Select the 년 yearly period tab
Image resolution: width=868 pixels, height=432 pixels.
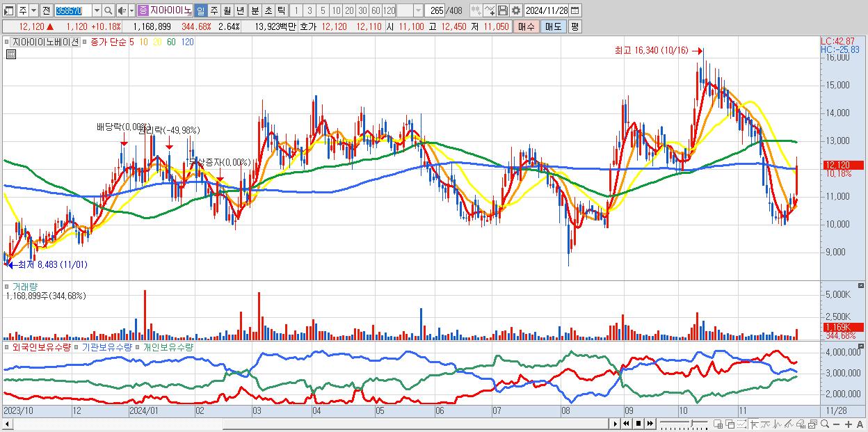[x=240, y=10]
